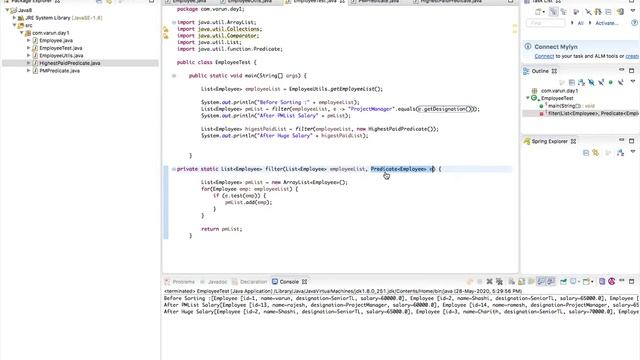
Task: Click Pin Console icon in Console toolbar
Action: click(x=563, y=282)
